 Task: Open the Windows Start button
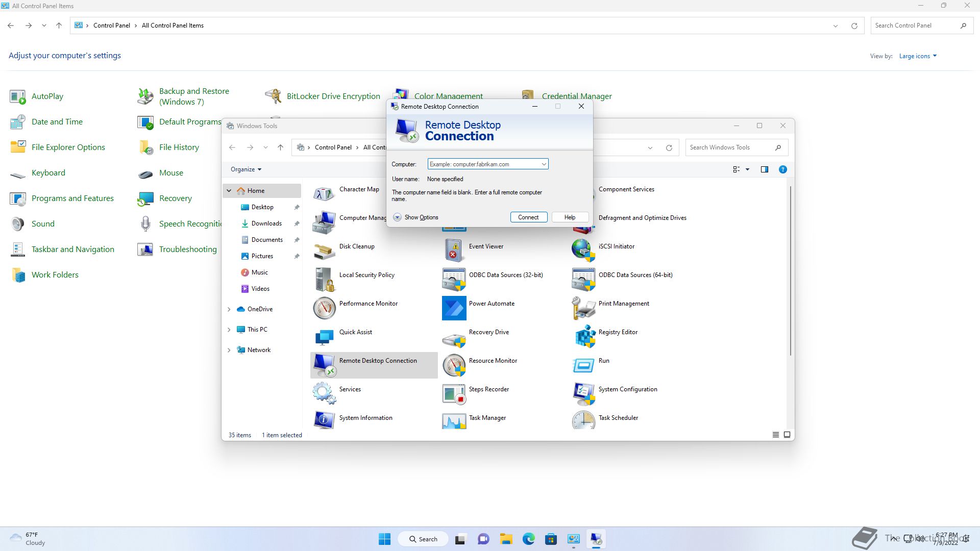[384, 539]
